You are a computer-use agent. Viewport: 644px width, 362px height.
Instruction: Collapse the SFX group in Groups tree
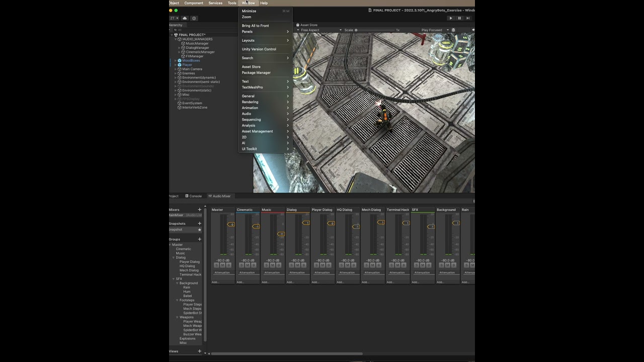click(x=174, y=279)
